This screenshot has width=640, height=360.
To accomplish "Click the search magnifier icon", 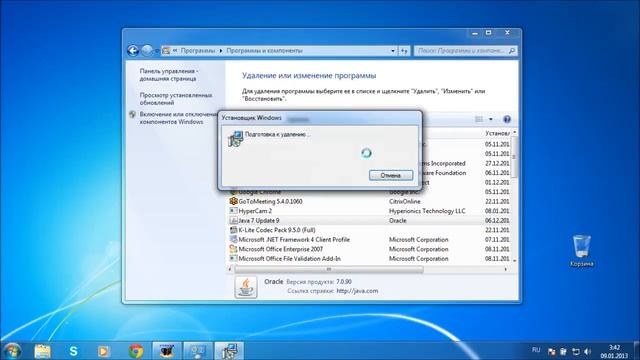I will 512,51.
